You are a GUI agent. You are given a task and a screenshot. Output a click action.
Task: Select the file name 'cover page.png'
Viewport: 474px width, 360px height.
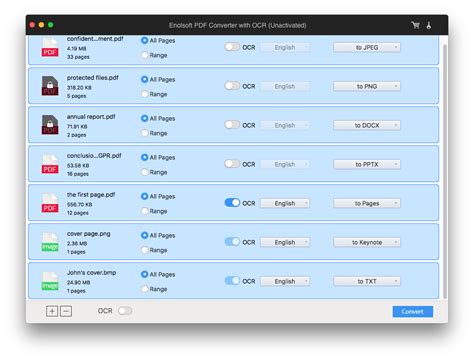89,234
